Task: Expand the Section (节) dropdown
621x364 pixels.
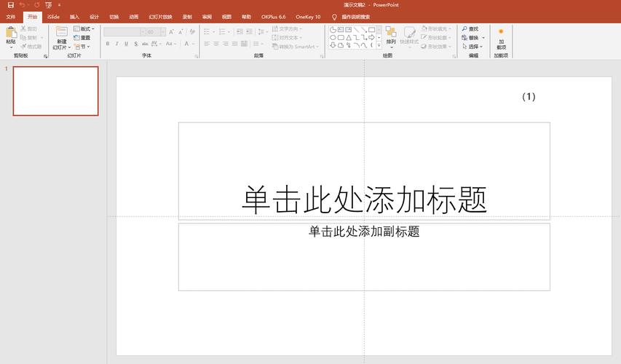Action: pos(82,47)
